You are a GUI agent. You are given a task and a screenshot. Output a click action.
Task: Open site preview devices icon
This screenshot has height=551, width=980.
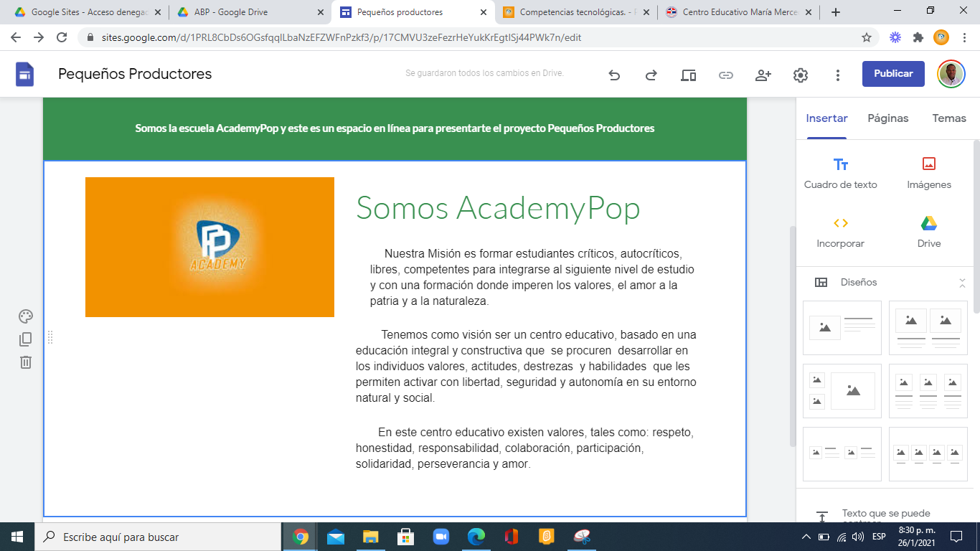coord(689,75)
